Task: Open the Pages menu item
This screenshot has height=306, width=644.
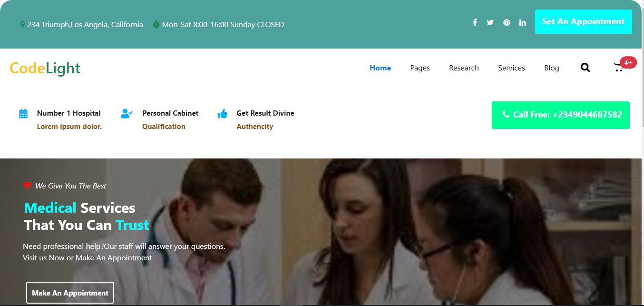Action: point(420,68)
